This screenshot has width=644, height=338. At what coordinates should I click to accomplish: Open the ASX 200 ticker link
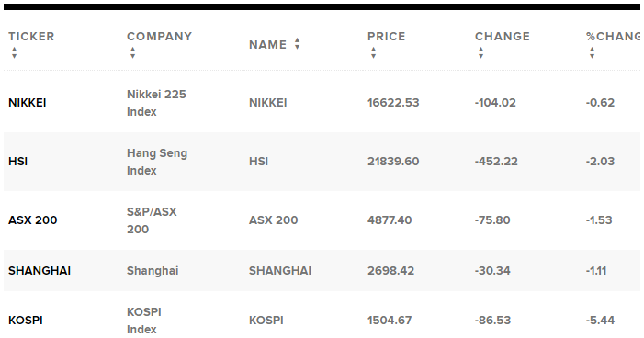point(33,220)
